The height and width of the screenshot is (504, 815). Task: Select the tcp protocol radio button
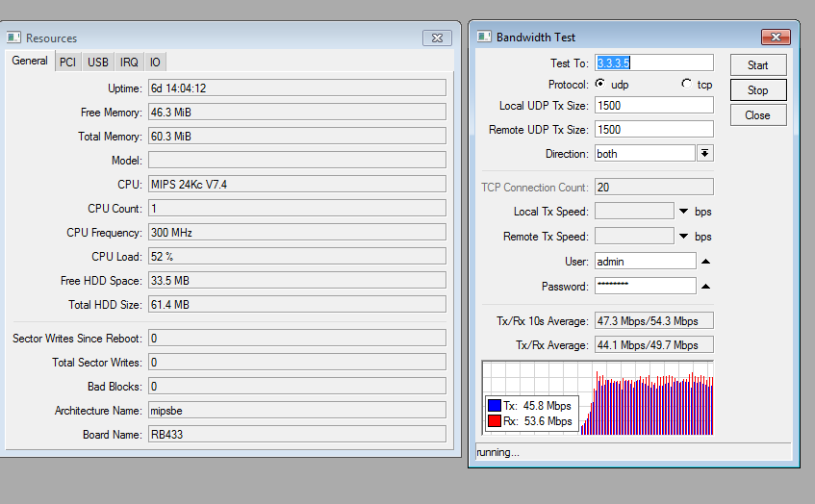coord(686,84)
